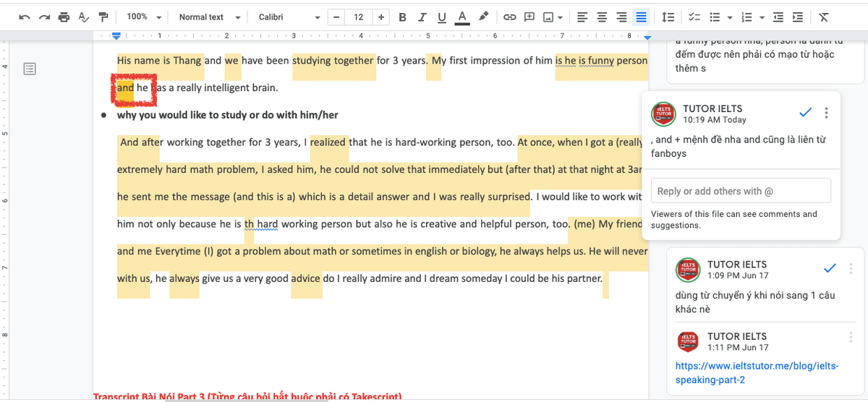Image resolution: width=868 pixels, height=402 pixels.
Task: Insert a link
Action: pyautogui.click(x=509, y=17)
